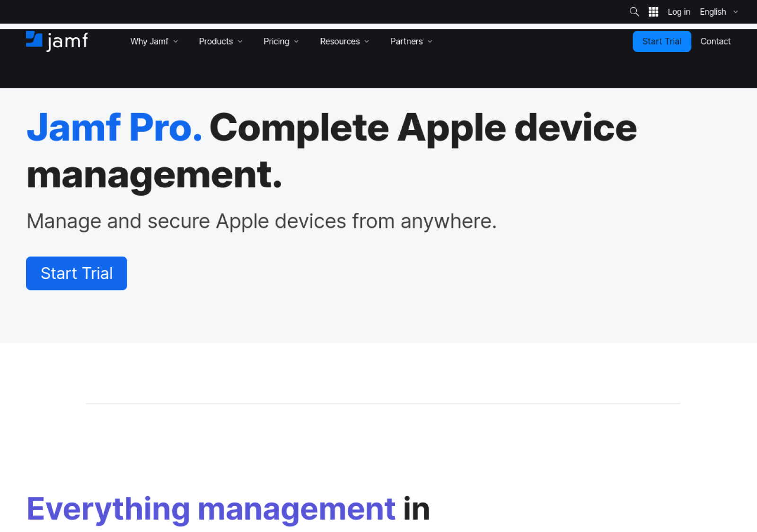Expand the Partners menu
Screen dimensions: 757x532
click(x=411, y=42)
